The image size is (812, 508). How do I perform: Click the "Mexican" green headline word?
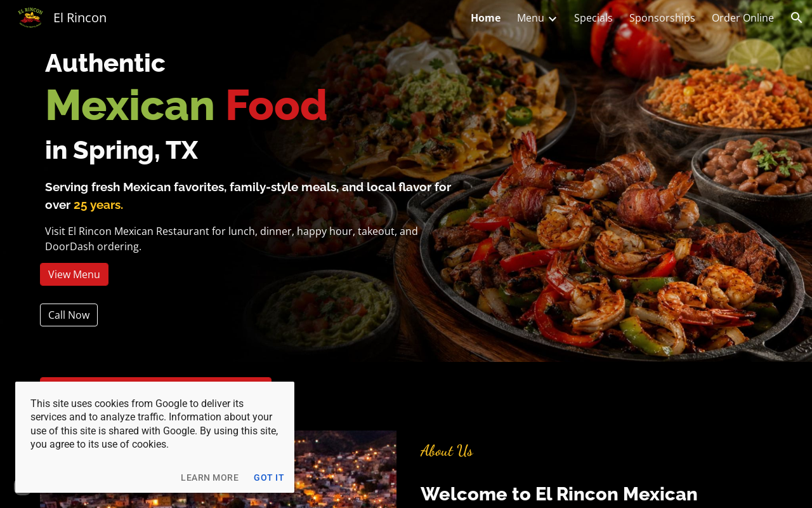[x=130, y=105]
